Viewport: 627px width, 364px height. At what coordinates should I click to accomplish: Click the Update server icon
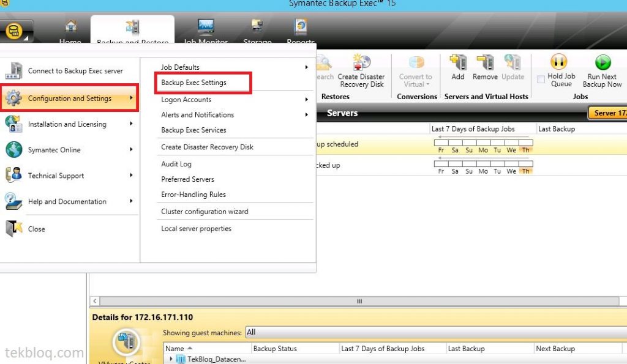(x=512, y=62)
